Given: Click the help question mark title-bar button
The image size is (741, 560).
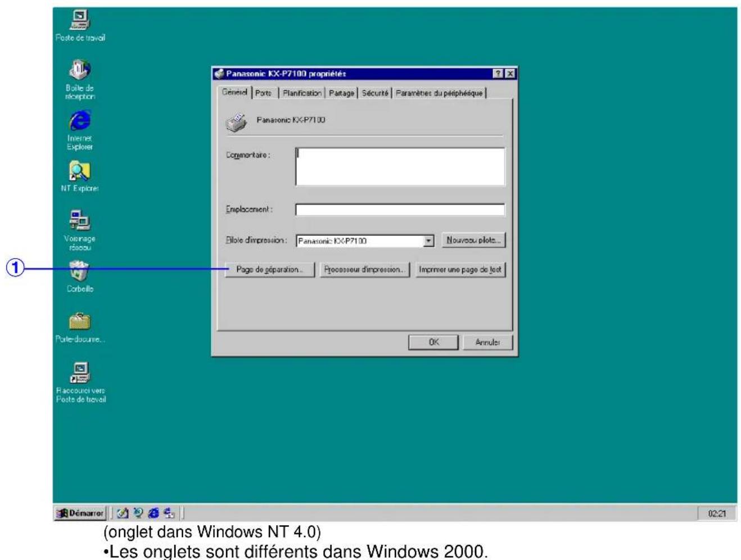Looking at the screenshot, I should pos(498,74).
